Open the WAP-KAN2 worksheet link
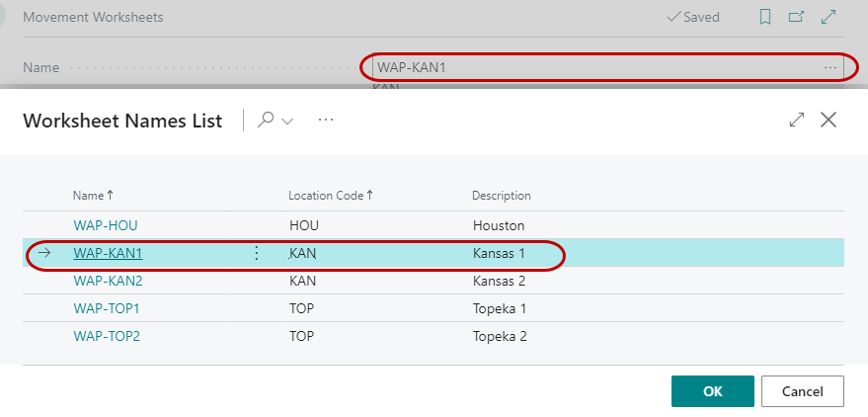This screenshot has width=868, height=417. pyautogui.click(x=108, y=281)
